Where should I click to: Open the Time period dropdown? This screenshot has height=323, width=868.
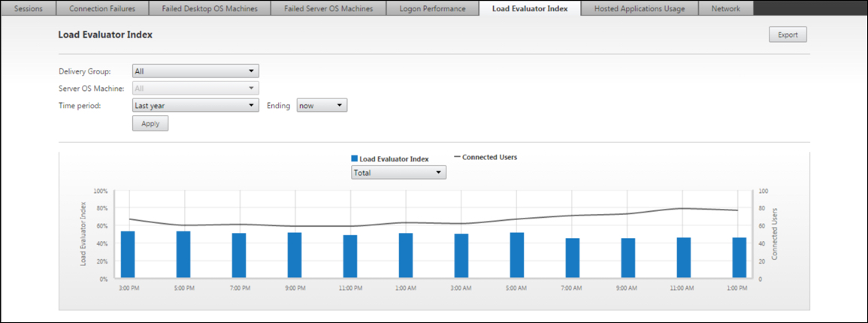pyautogui.click(x=195, y=106)
